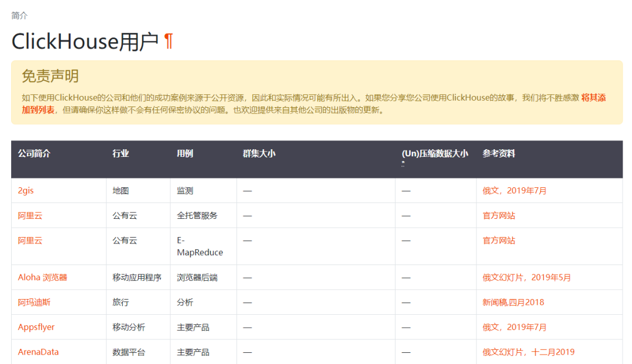This screenshot has width=632, height=364.
Task: Open the 将其添加到列表 link in disclaimer
Action: pyautogui.click(x=593, y=98)
